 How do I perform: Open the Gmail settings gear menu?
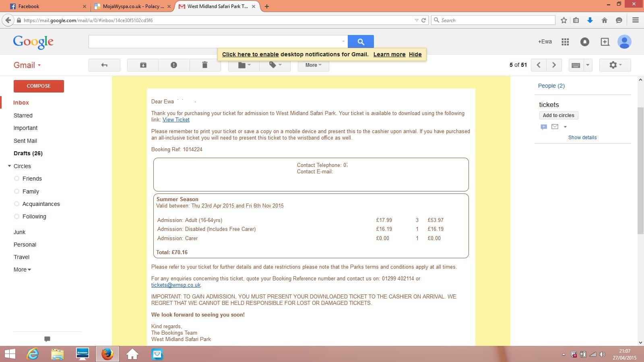coord(615,65)
